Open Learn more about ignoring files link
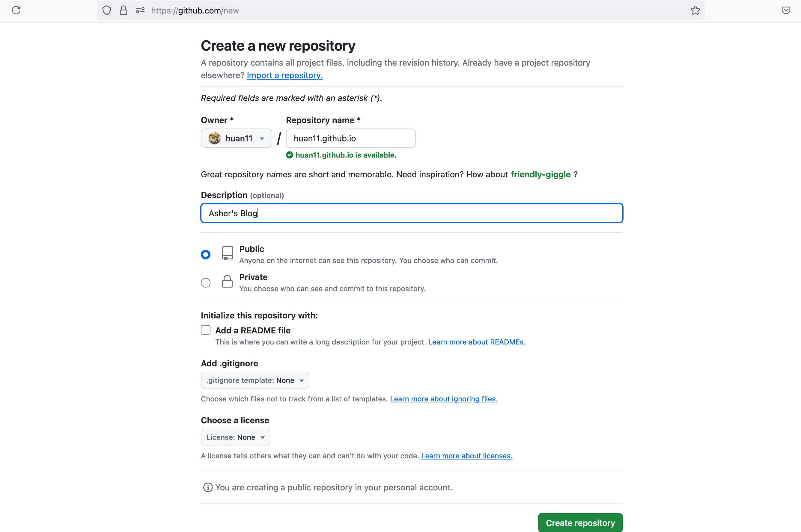This screenshot has width=801, height=532. tap(444, 399)
